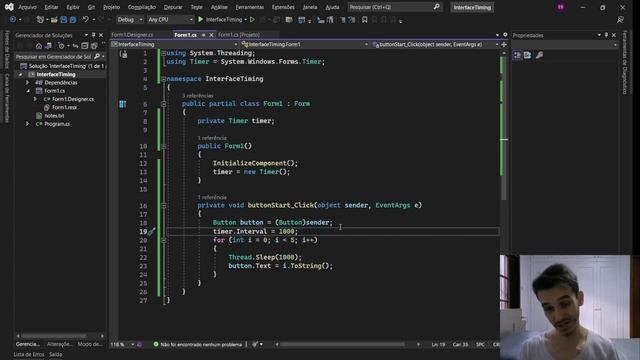Click the Live Share icon top right
The height and width of the screenshot is (360, 640).
click(620, 20)
